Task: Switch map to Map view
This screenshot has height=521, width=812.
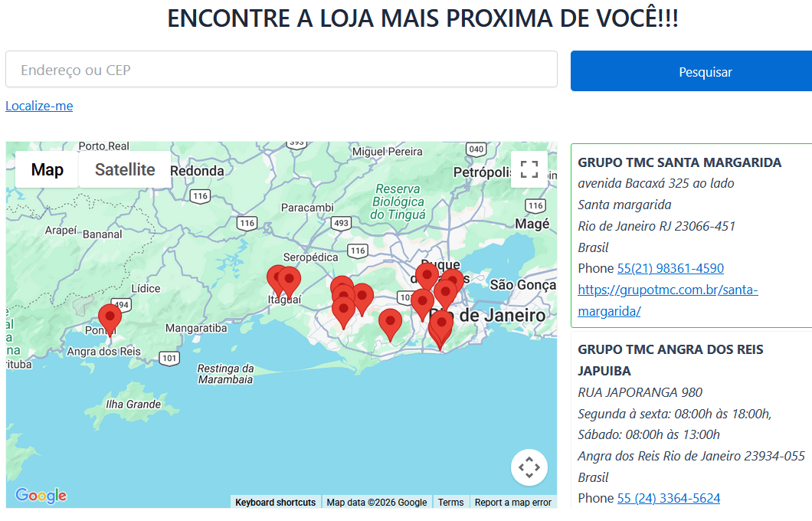Action: click(47, 169)
